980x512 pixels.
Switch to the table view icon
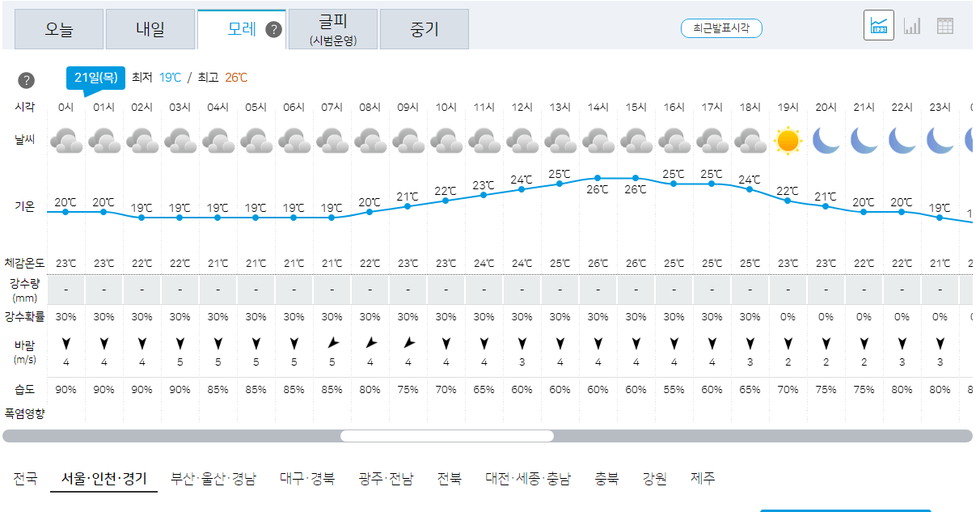point(944,26)
